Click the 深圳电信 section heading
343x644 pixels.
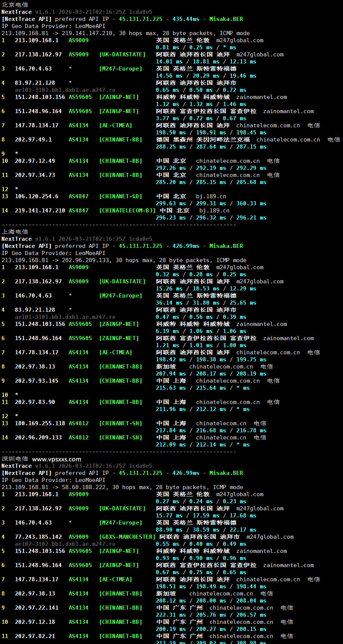pyautogui.click(x=15, y=459)
